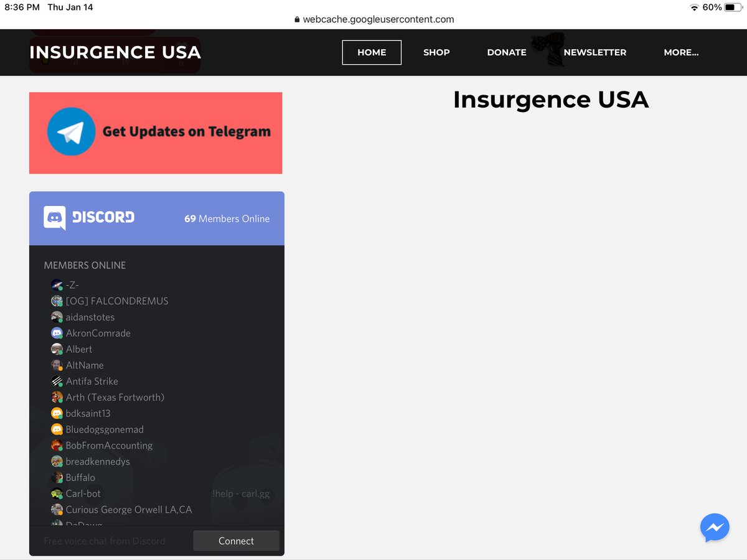Select member name Antifa Strike
This screenshot has height=560, width=747.
(x=92, y=381)
